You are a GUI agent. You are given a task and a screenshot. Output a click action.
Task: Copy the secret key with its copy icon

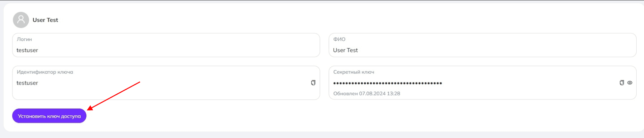point(622,83)
